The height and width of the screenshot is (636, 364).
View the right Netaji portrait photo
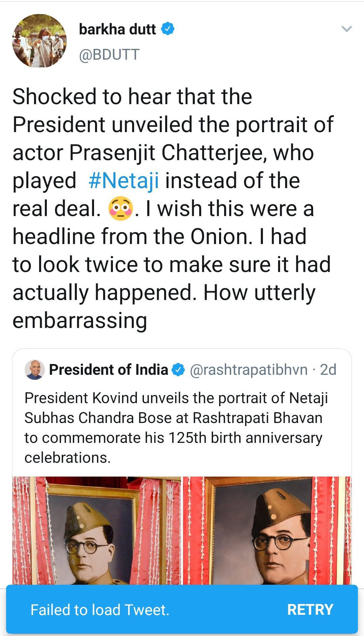pos(267,531)
